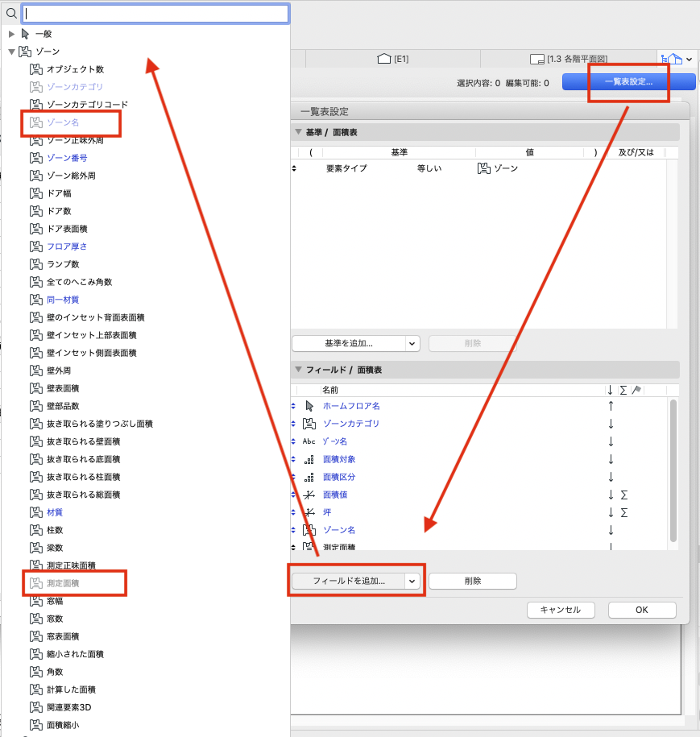Toggle the sum sigma for 坪

point(624,513)
